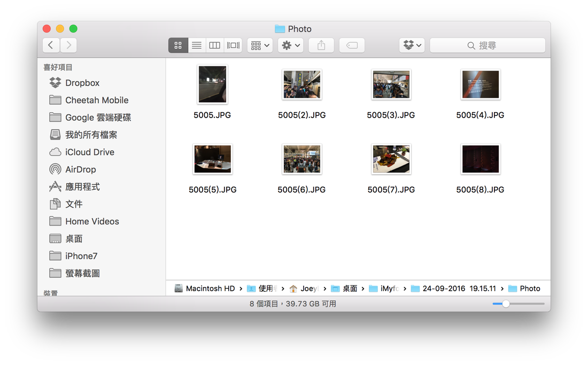Go forward with the right arrow button

(68, 45)
